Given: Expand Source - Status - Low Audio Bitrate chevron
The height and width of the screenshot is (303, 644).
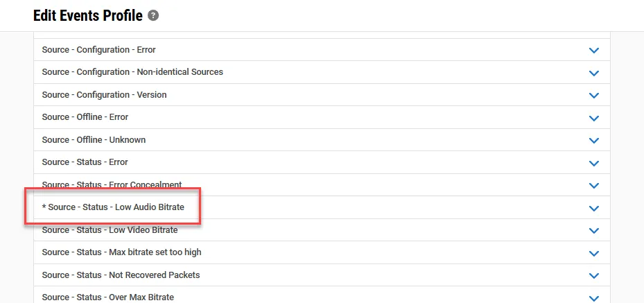Looking at the screenshot, I should coord(594,208).
